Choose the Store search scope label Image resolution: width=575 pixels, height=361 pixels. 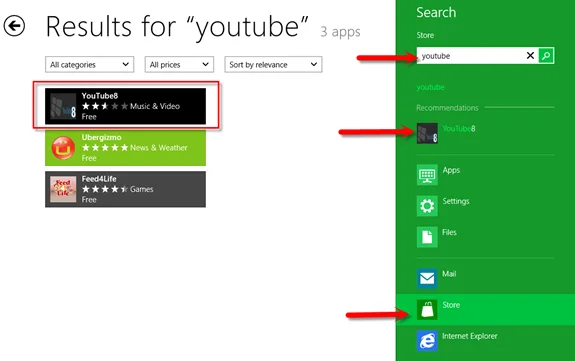click(x=451, y=305)
